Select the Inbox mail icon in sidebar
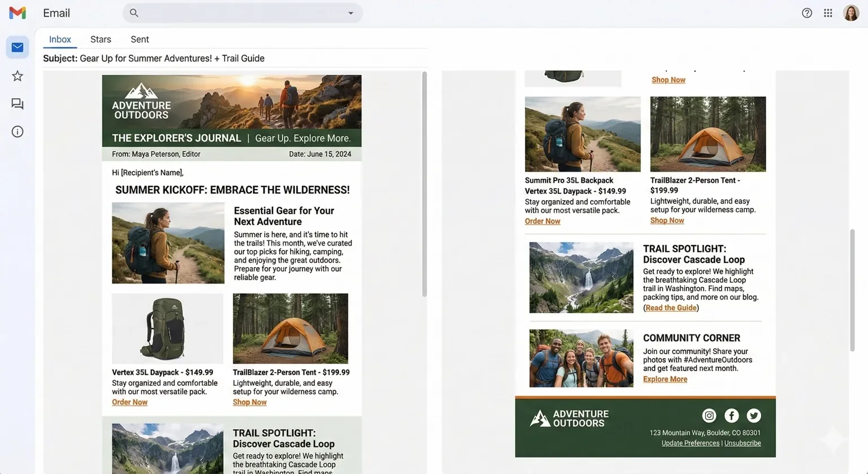This screenshot has height=474, width=868. [x=17, y=47]
